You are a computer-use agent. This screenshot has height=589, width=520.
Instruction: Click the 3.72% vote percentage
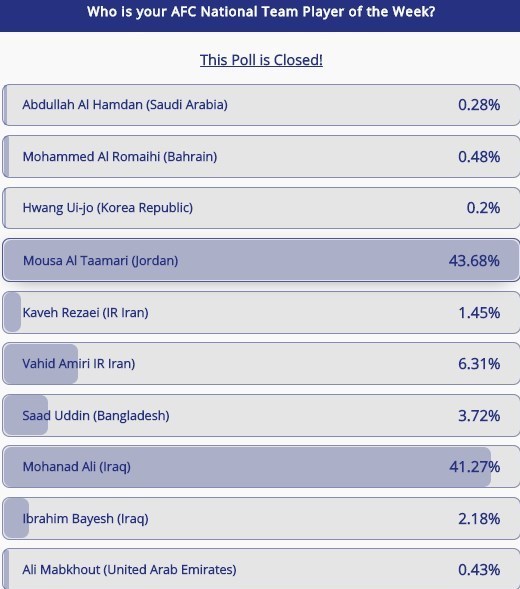(x=479, y=415)
